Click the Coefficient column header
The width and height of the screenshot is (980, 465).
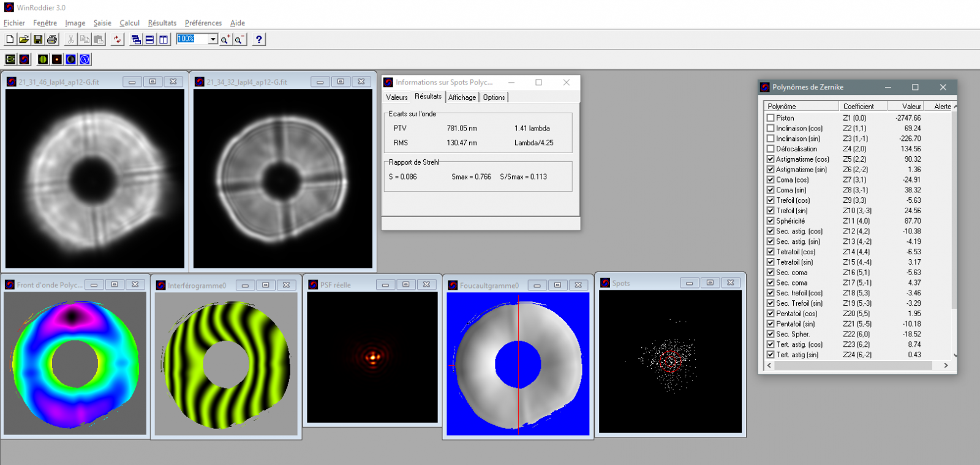click(862, 107)
